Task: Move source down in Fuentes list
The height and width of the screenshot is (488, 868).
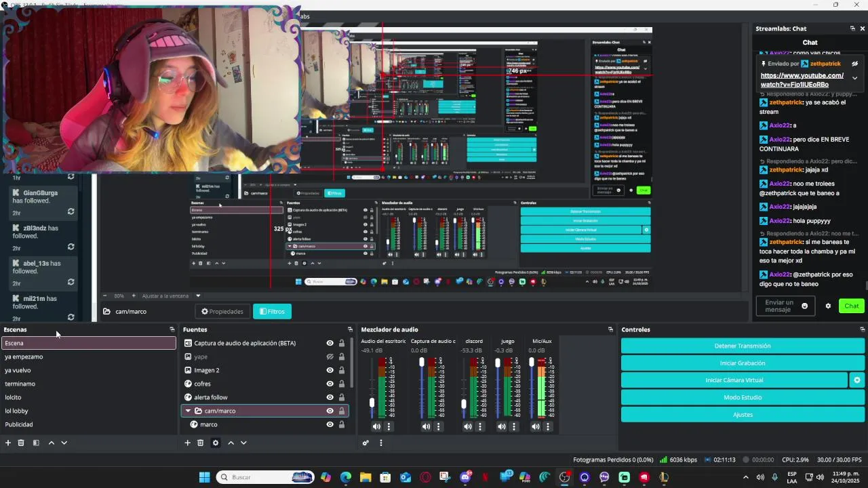Action: point(243,443)
